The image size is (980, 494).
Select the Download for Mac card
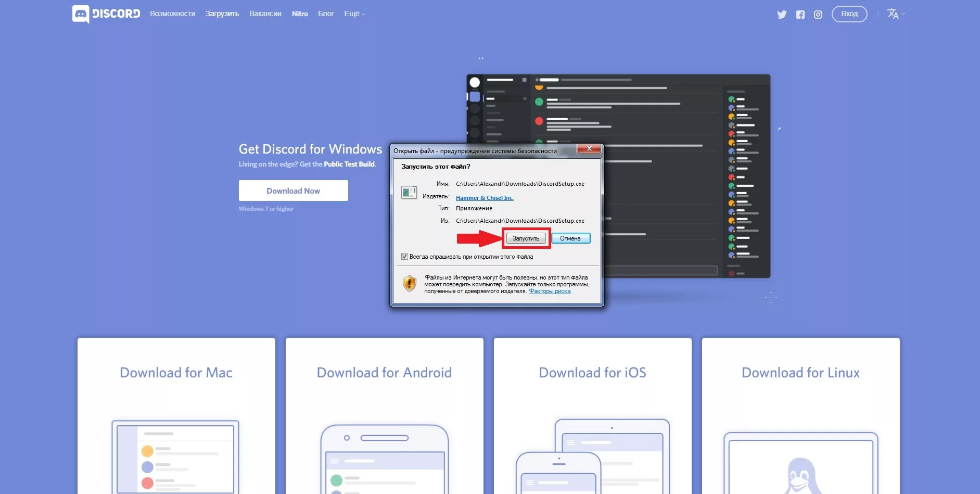[x=176, y=416]
